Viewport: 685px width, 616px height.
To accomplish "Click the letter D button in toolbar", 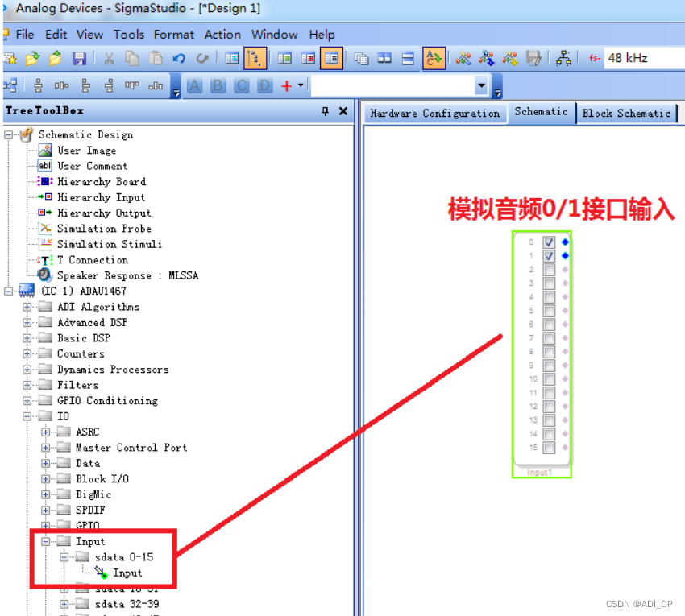I will pyautogui.click(x=264, y=86).
